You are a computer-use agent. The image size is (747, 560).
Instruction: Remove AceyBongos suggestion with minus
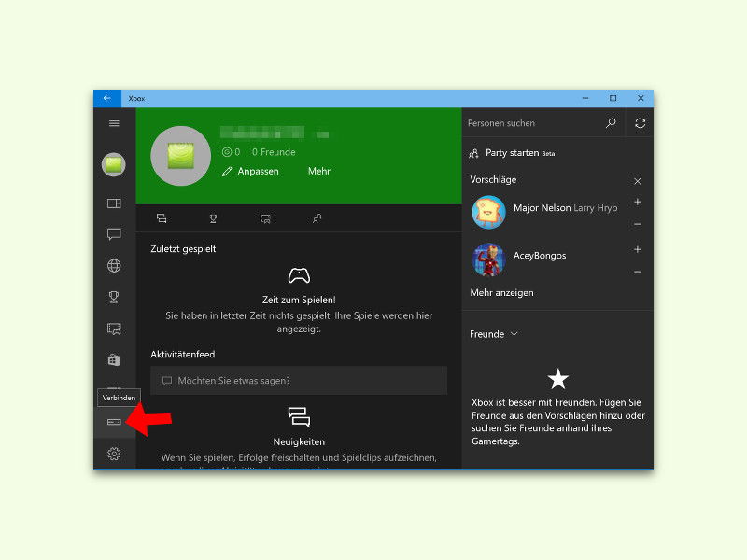point(638,272)
